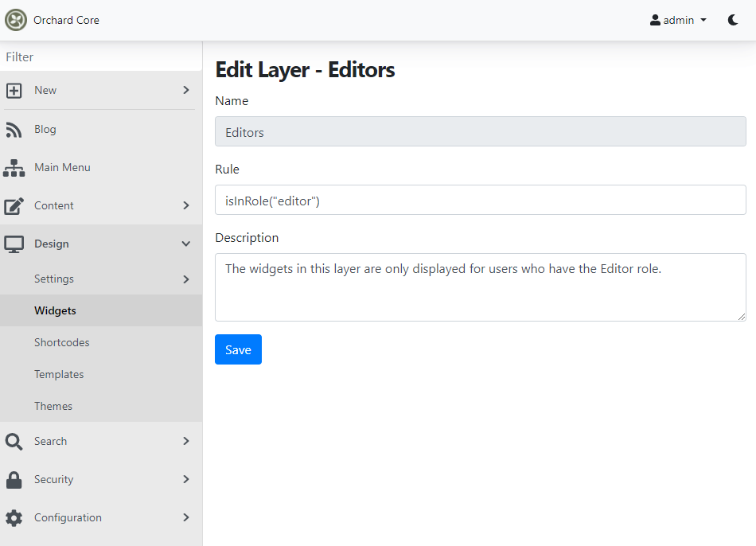
Task: Click the Name field containing Editors
Action: pyautogui.click(x=480, y=131)
